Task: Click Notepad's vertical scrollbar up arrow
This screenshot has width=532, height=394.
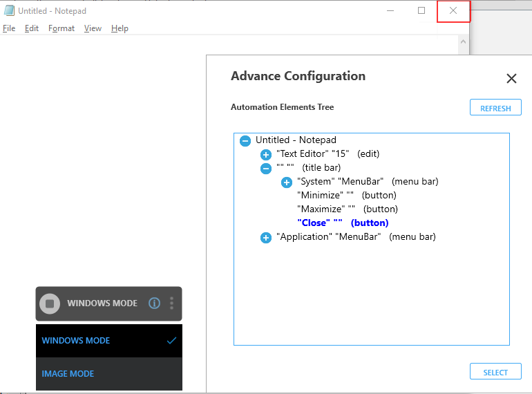Action: 464,41
